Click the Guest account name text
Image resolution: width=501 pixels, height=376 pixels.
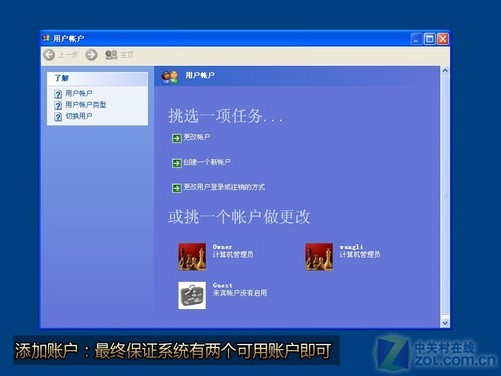click(222, 286)
